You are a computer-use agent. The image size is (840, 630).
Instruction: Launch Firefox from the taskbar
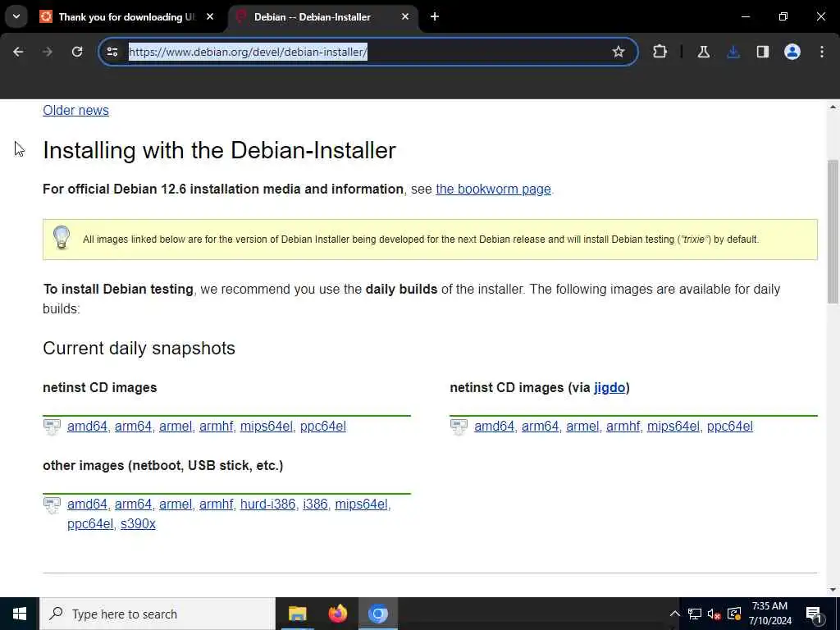(x=337, y=614)
